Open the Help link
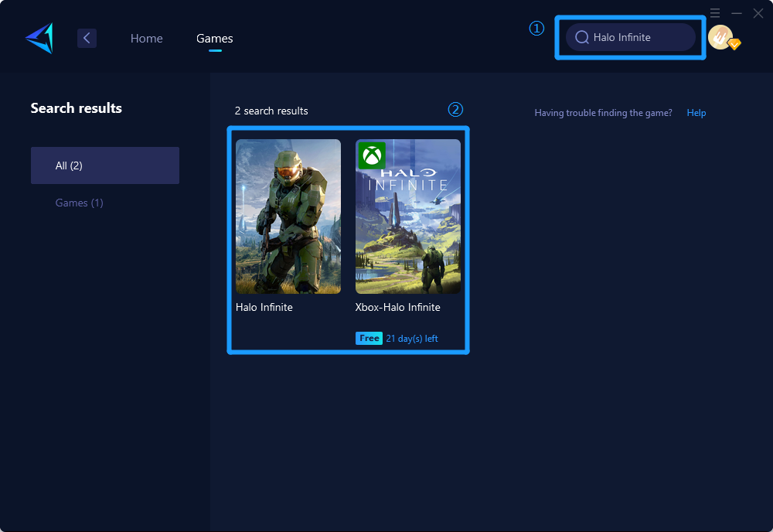Image resolution: width=773 pixels, height=532 pixels. point(696,113)
